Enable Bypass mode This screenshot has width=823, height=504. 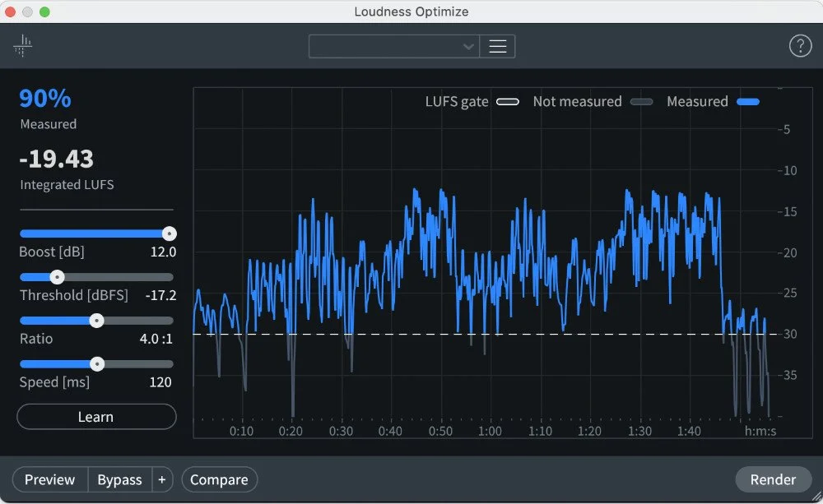[119, 479]
